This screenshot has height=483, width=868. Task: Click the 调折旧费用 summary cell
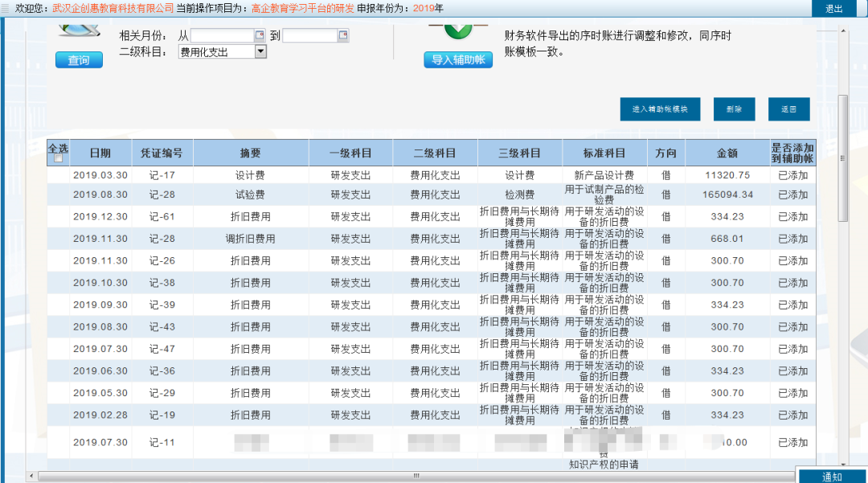pos(250,239)
